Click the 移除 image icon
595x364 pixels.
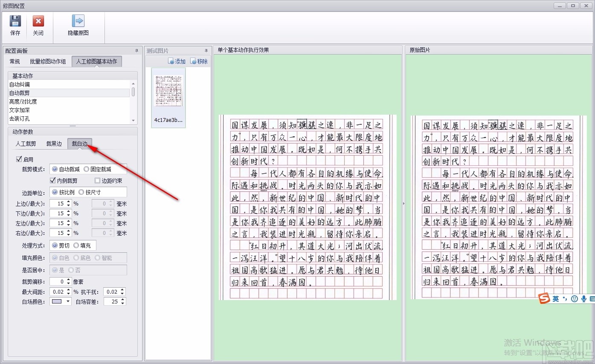[193, 61]
